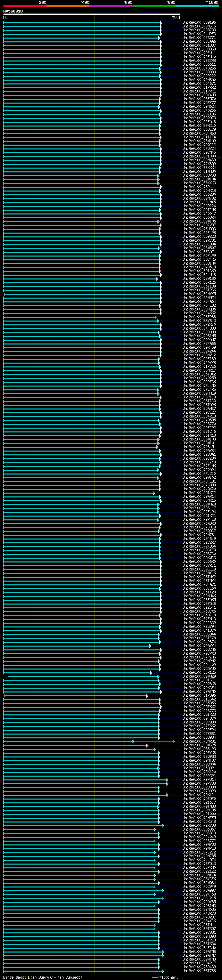Select hit label UniRef100_B1PRK2
The width and height of the screenshot is (222, 980).
(x=199, y=88)
